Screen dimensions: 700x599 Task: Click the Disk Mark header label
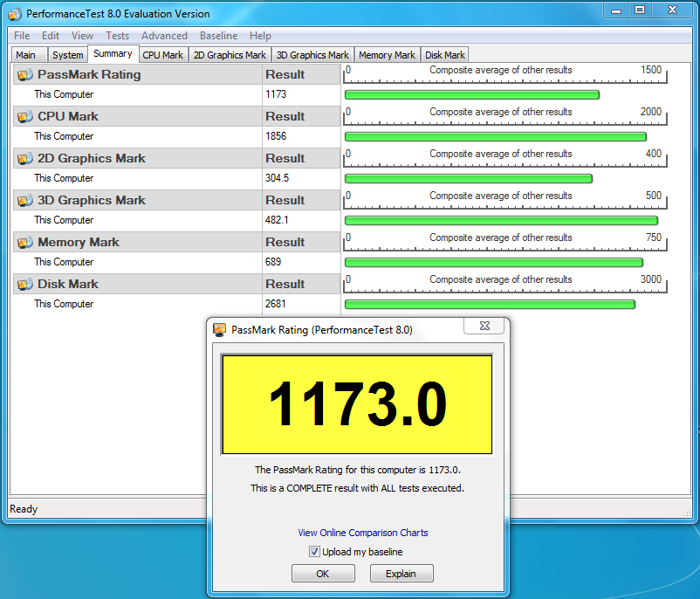tap(68, 285)
